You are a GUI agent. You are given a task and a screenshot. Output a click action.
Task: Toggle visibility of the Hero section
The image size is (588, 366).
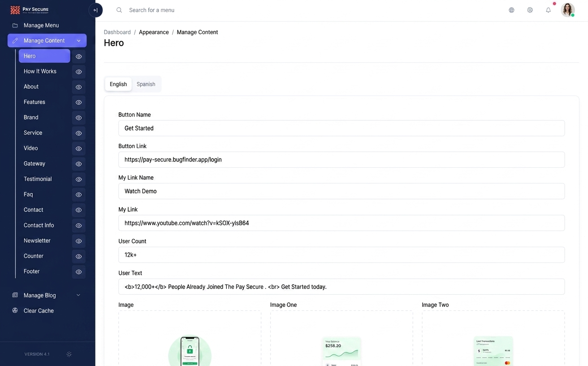click(78, 57)
